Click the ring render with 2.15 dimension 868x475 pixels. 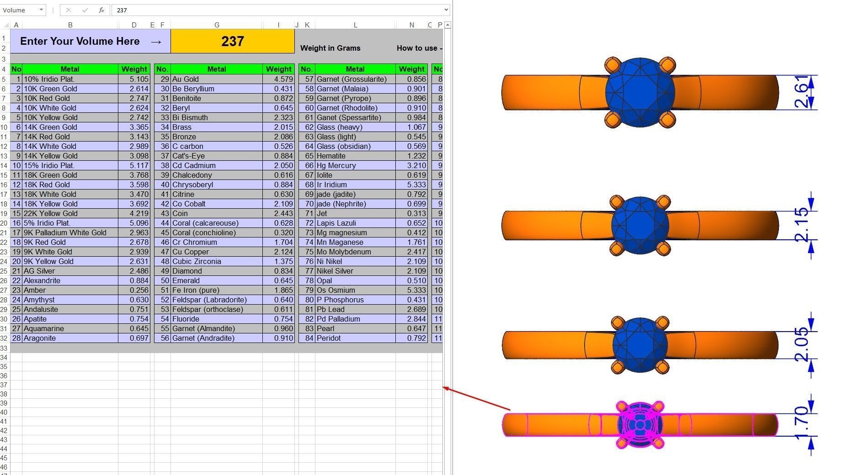640,225
